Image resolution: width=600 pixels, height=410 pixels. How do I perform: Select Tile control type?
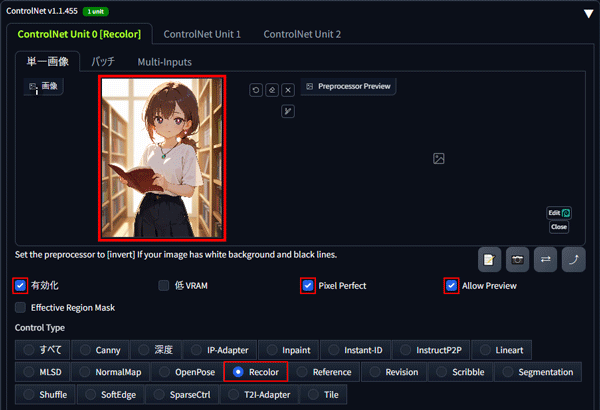coord(324,395)
